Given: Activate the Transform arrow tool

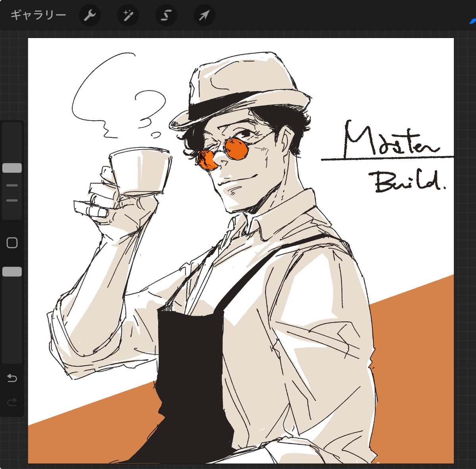Looking at the screenshot, I should click(204, 15).
